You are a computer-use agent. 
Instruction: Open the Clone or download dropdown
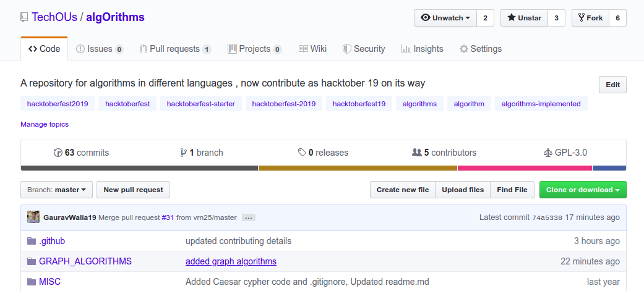point(583,190)
